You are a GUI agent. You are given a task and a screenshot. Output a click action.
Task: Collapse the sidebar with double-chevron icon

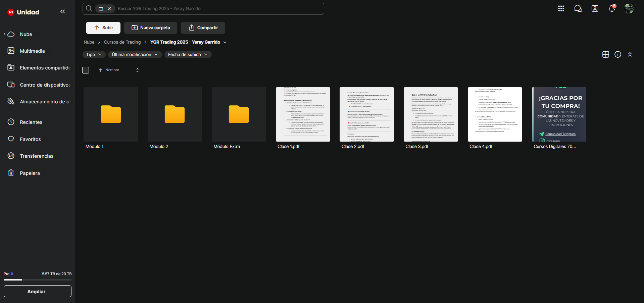(62, 12)
